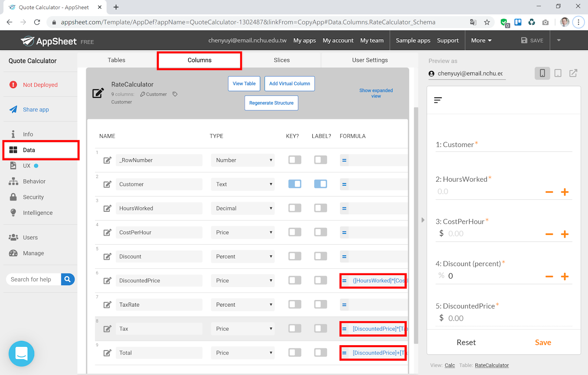This screenshot has height=375, width=588.
Task: Open edit pencil for Total column
Action: [x=107, y=353]
